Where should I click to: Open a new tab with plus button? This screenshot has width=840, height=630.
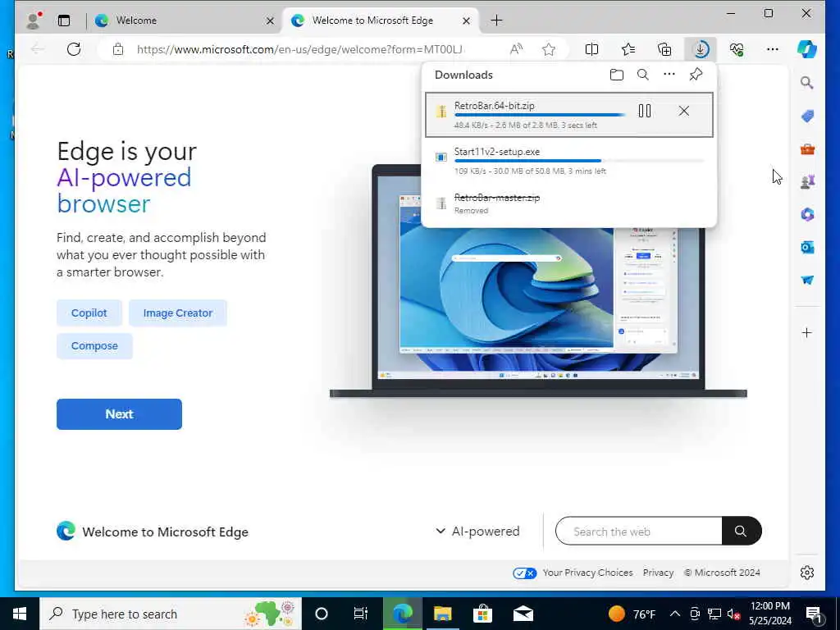[x=496, y=21]
